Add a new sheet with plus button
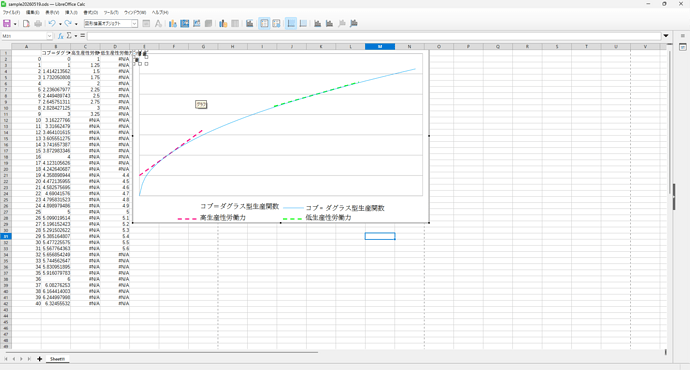 click(40, 359)
